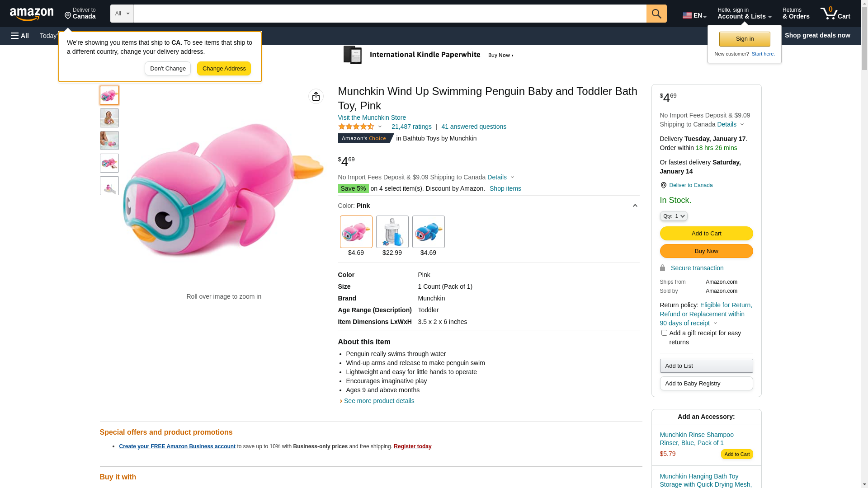Open Account & Lists menu
This screenshot has height=488, width=868.
(x=744, y=14)
